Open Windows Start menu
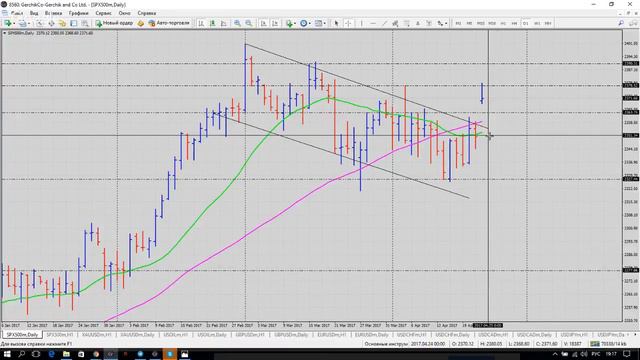 point(7,354)
